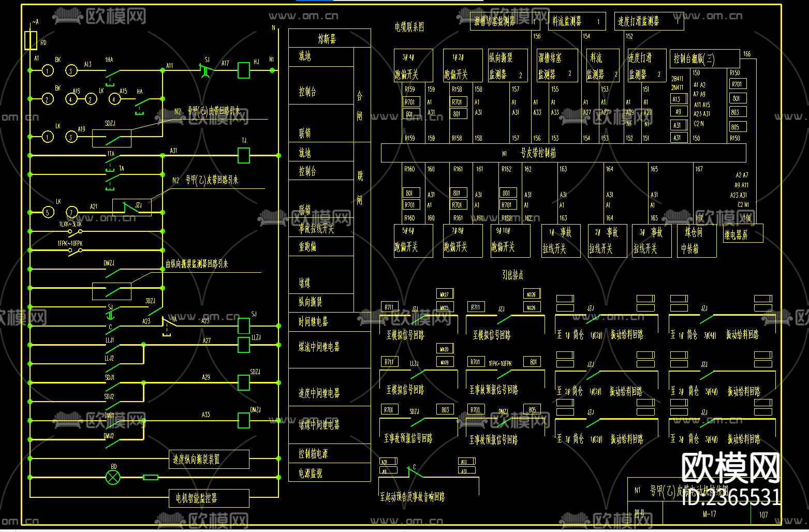Click the '煤流中间继电器' table cell
Screen dimensions: 809x532
point(330,350)
